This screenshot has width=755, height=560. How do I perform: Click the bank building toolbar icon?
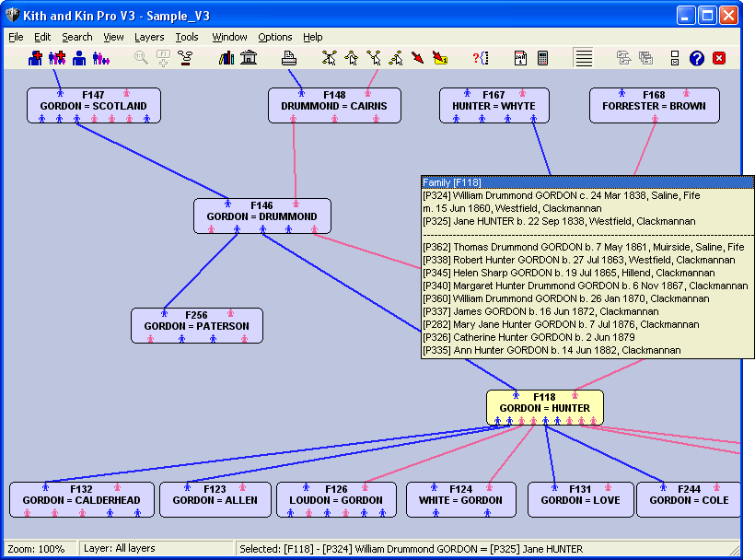(249, 58)
